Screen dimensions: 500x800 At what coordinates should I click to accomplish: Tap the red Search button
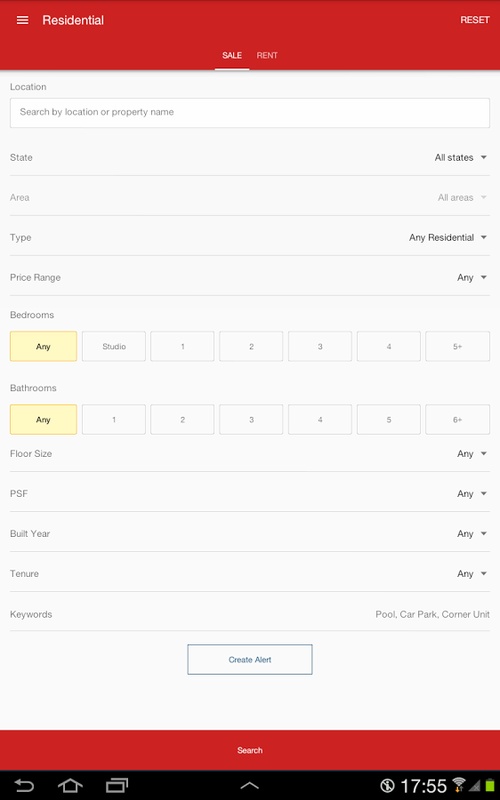(x=250, y=750)
